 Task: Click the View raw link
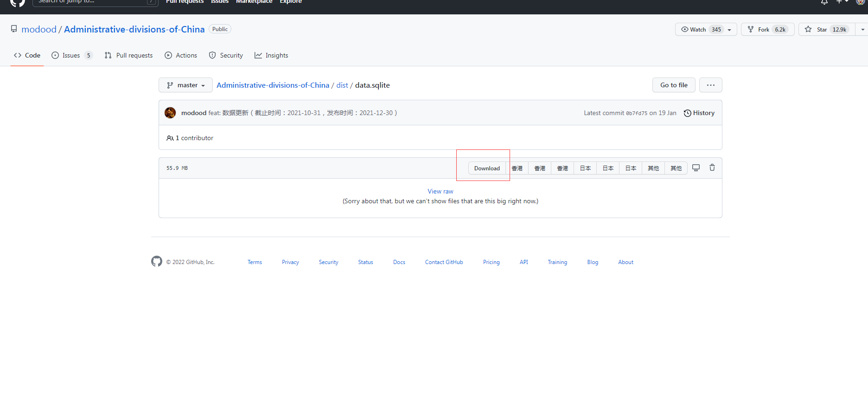pyautogui.click(x=440, y=191)
